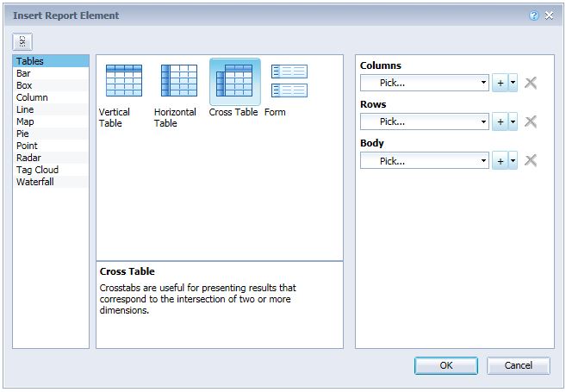Select the Vertical Table icon
The image size is (566, 392).
pos(124,80)
